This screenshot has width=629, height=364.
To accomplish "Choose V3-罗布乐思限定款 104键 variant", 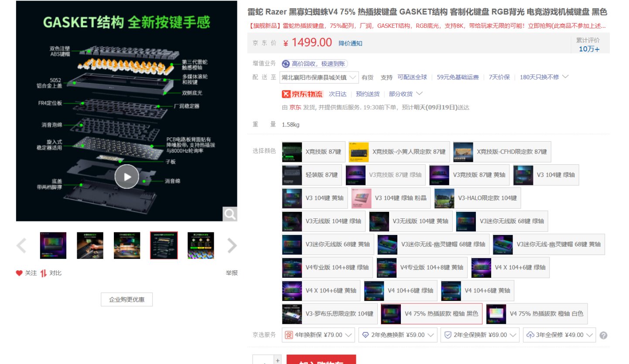I will (x=329, y=314).
